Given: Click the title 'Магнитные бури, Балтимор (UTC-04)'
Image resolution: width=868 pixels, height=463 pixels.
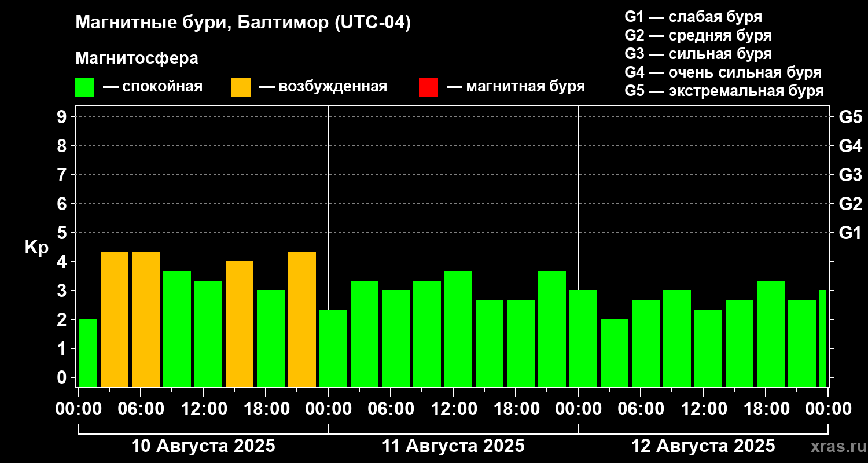Looking at the screenshot, I should coord(243,23).
